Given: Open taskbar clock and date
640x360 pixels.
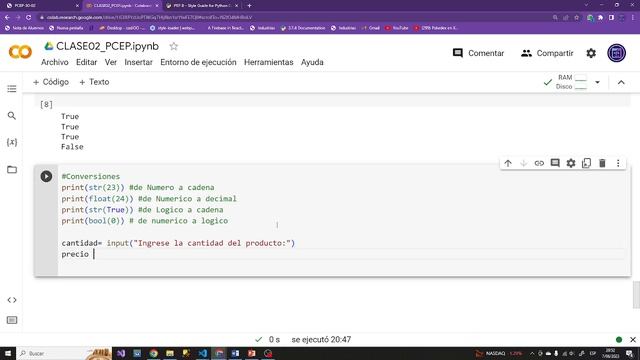Looking at the screenshot, I should click(611, 353).
